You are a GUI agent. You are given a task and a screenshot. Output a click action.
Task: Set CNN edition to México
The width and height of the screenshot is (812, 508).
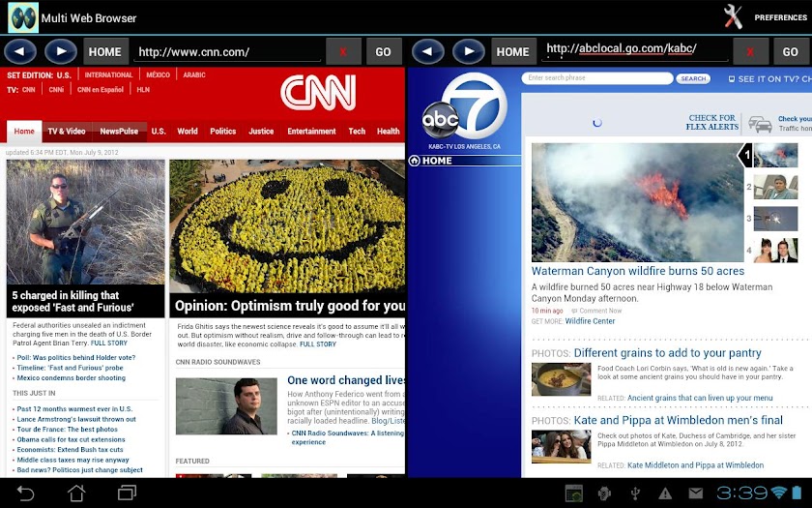point(158,75)
